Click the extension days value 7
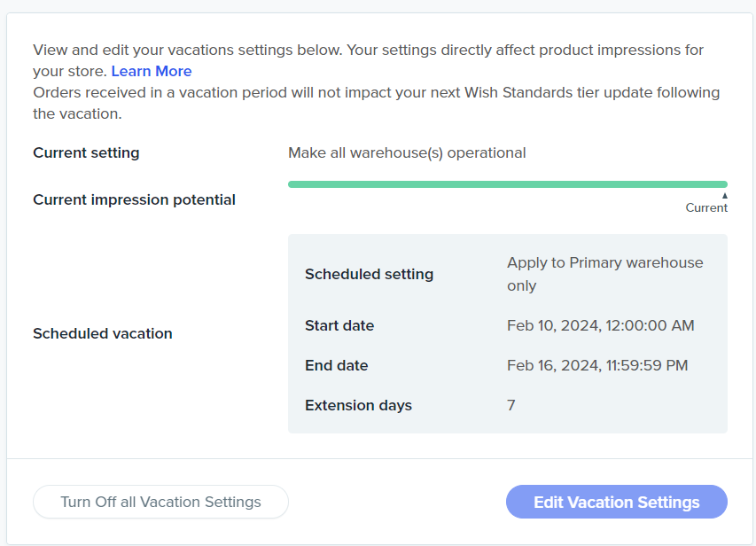The height and width of the screenshot is (546, 756). (x=511, y=405)
